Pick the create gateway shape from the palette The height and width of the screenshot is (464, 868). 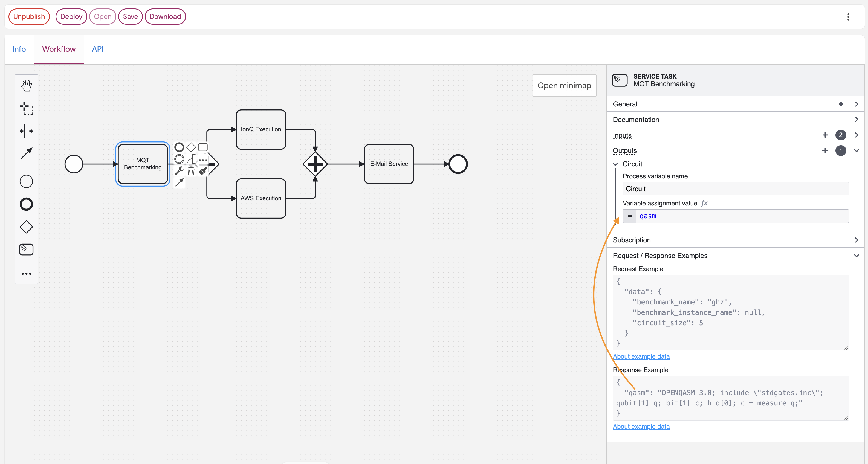(x=26, y=227)
